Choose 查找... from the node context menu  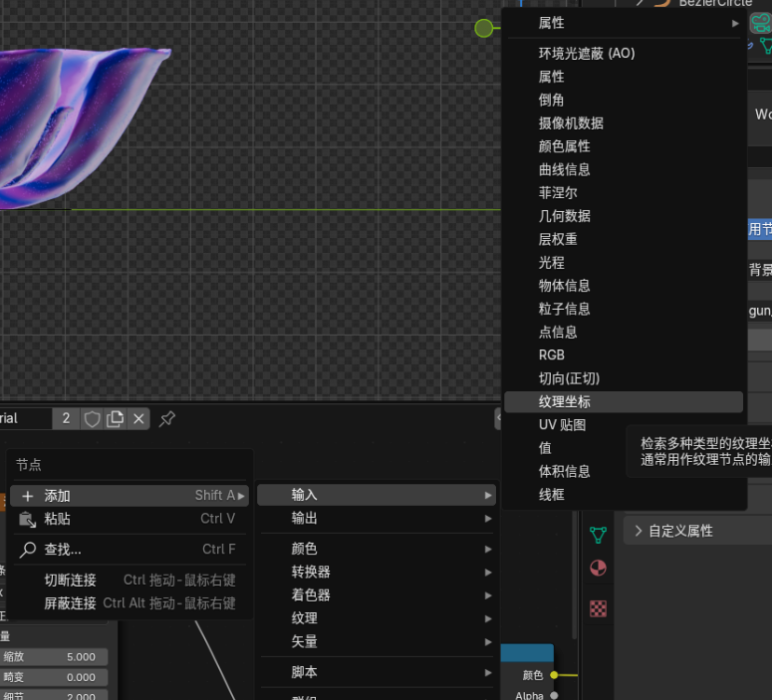pos(129,550)
